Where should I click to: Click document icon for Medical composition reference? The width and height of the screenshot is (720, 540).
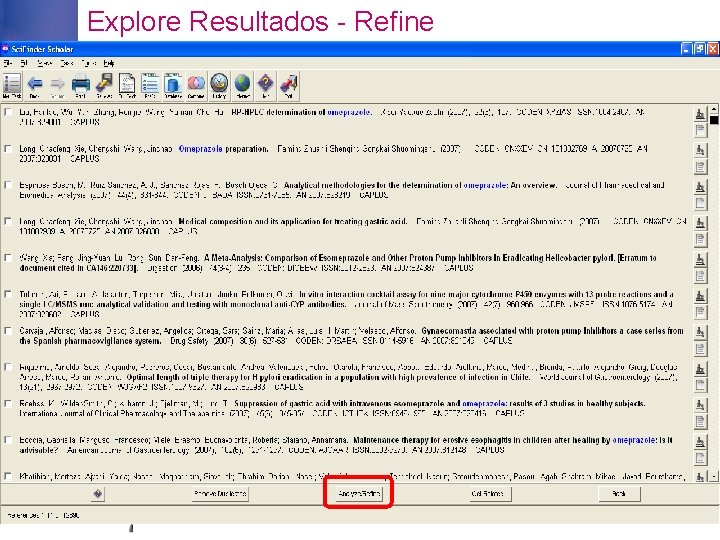point(700,239)
